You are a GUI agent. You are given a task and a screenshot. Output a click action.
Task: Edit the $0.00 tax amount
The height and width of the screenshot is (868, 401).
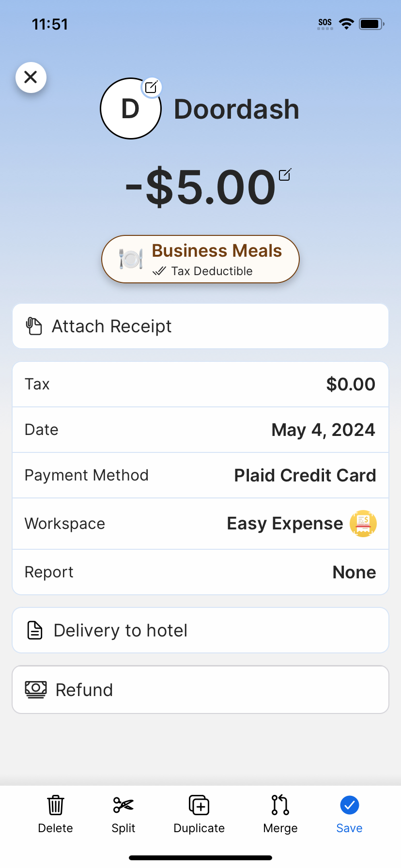351,384
